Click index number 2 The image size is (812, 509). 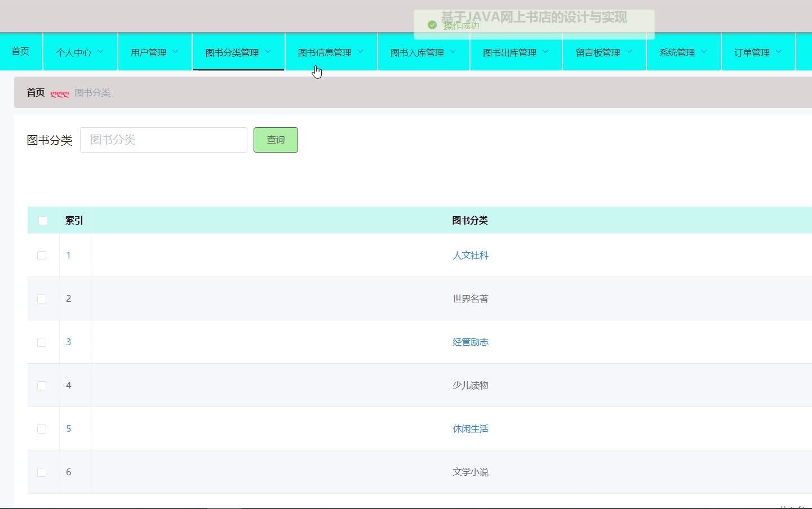pos(69,299)
